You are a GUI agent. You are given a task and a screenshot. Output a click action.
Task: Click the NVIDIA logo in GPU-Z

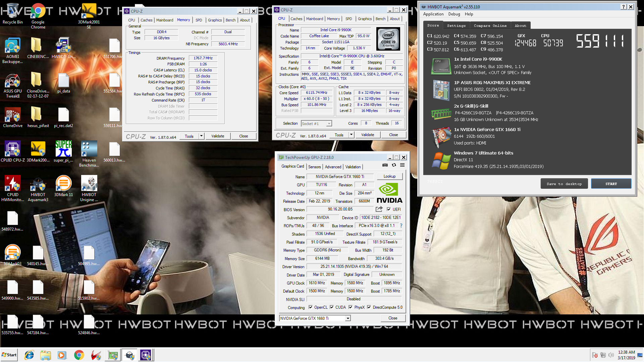[x=389, y=193]
